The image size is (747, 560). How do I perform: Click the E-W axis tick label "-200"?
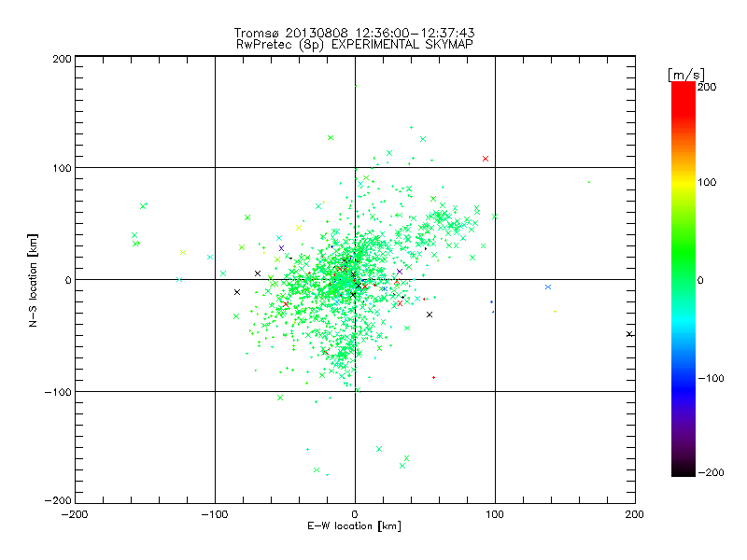click(x=75, y=515)
